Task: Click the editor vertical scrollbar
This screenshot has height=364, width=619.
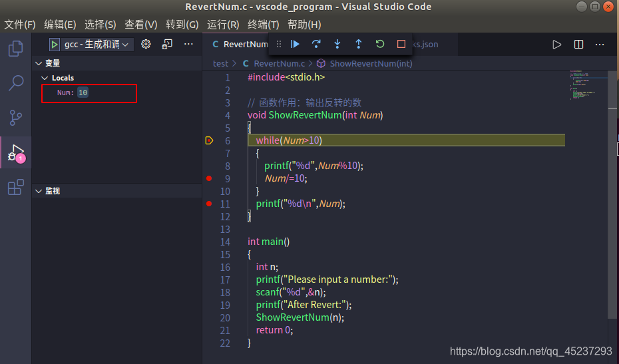Action: pos(613,196)
